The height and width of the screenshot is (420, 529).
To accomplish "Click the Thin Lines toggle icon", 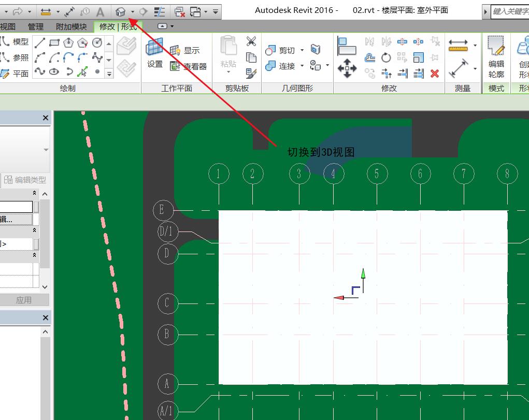I will point(160,11).
